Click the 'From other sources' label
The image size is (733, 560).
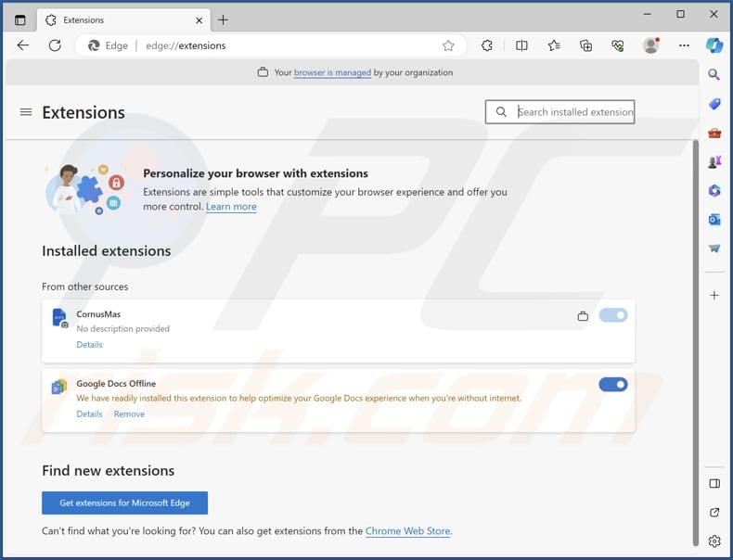click(84, 286)
